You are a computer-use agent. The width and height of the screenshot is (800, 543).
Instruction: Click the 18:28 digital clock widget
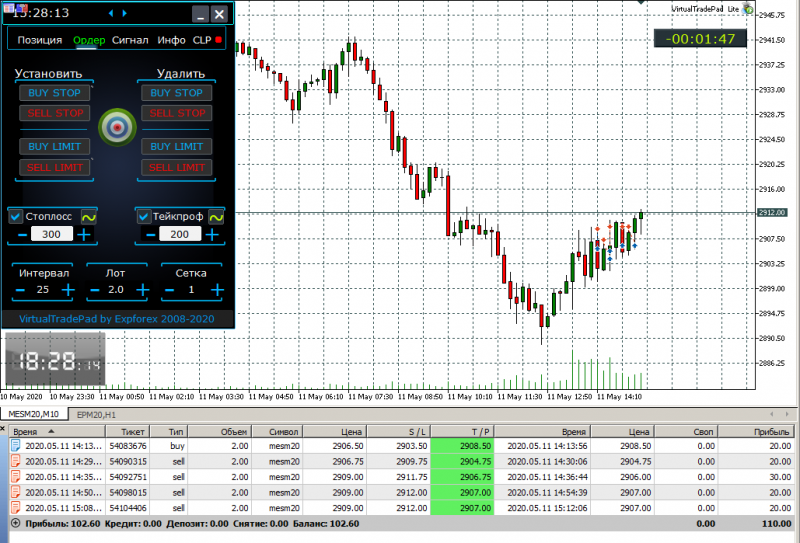tap(55, 359)
